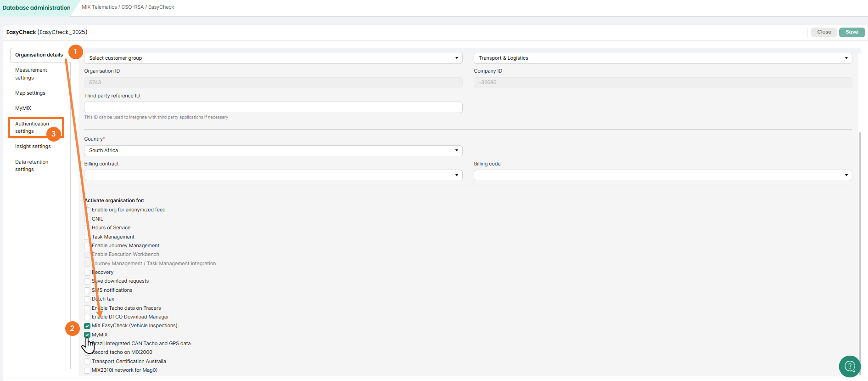Screen dimensions: 868x381
Task: Switch to the Map settings tab
Action: click(x=30, y=93)
